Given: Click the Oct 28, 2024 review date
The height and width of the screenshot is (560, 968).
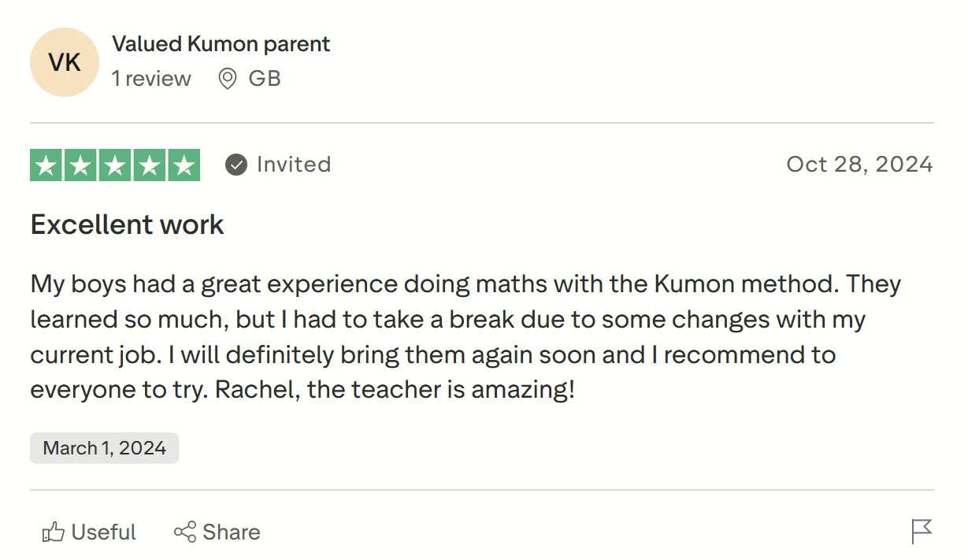Looking at the screenshot, I should [859, 165].
